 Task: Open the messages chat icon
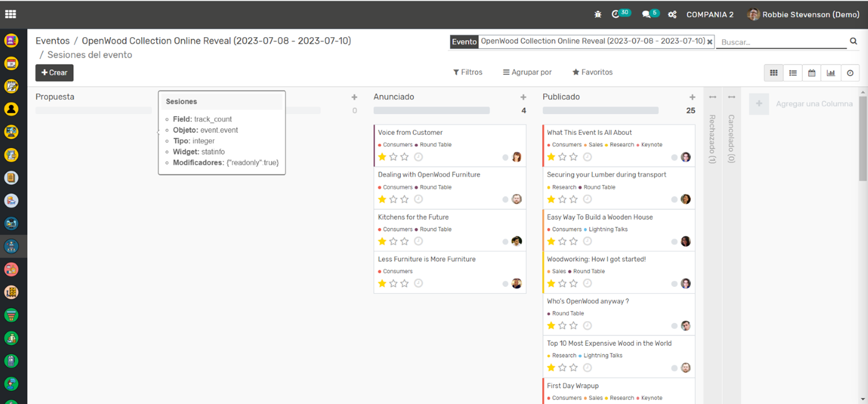click(646, 14)
